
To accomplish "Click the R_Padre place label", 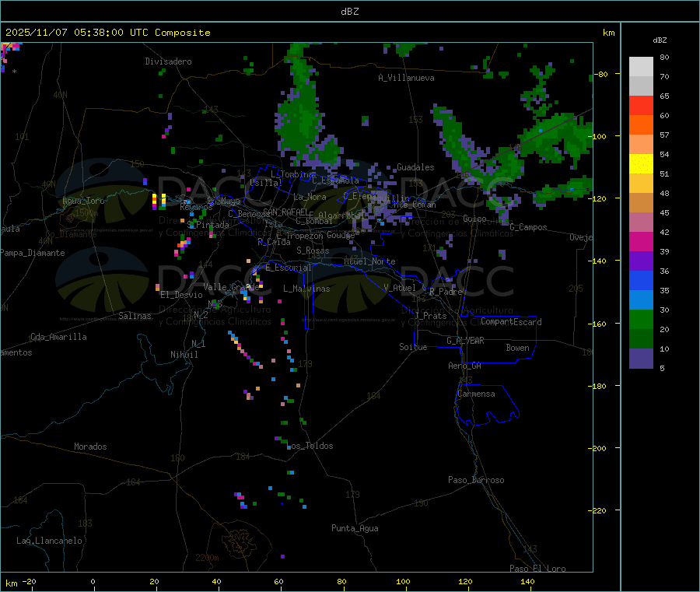I will (446, 292).
